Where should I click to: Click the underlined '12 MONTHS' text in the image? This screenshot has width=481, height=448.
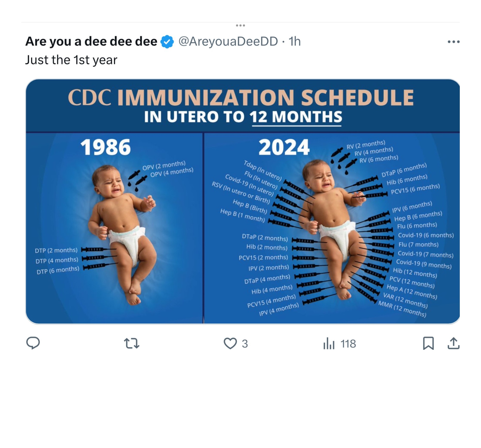pos(296,117)
